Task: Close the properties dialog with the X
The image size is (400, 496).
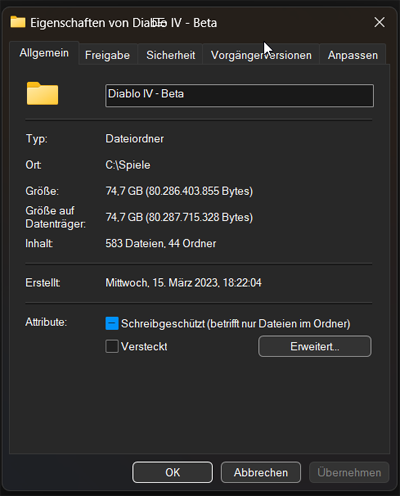Action: 379,22
